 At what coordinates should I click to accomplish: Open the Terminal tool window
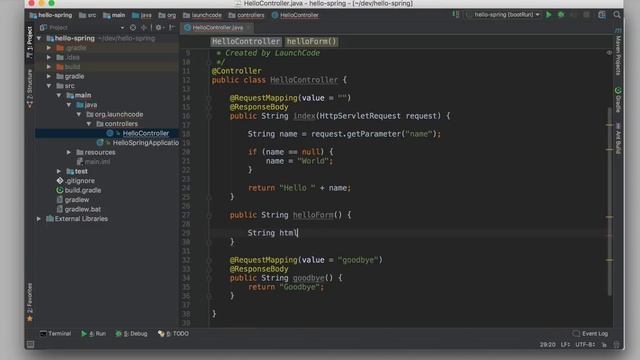coord(56,333)
